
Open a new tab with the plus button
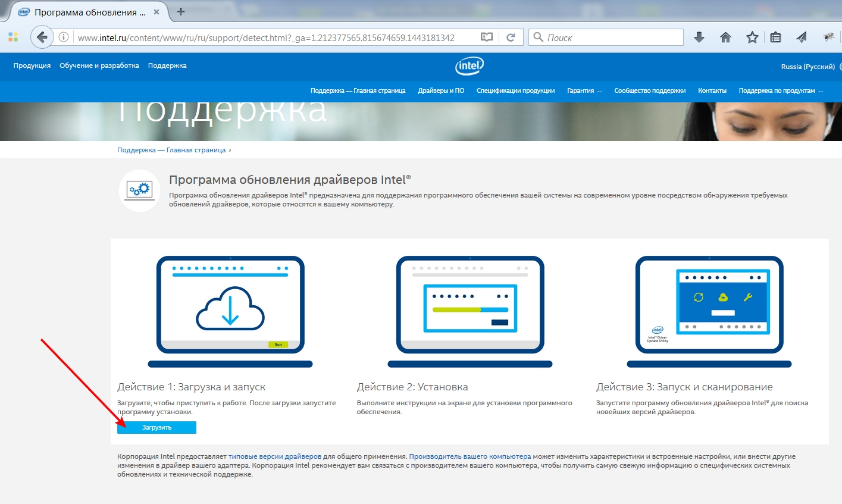[x=181, y=11]
